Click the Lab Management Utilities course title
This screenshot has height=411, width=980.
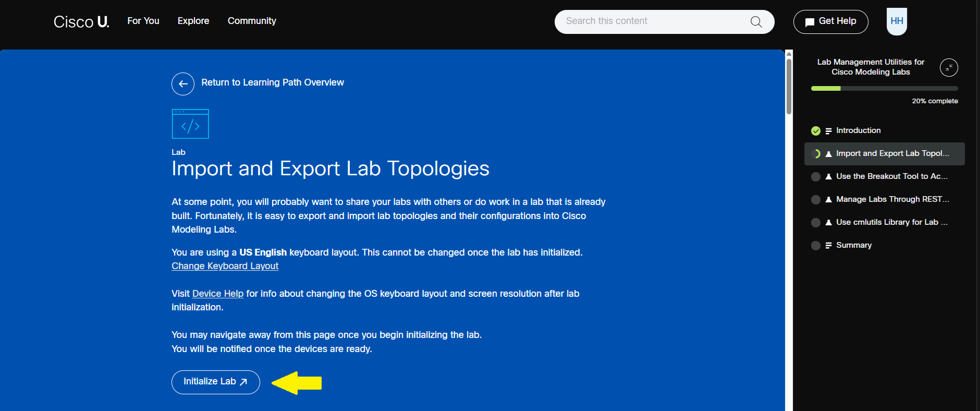pyautogui.click(x=871, y=67)
